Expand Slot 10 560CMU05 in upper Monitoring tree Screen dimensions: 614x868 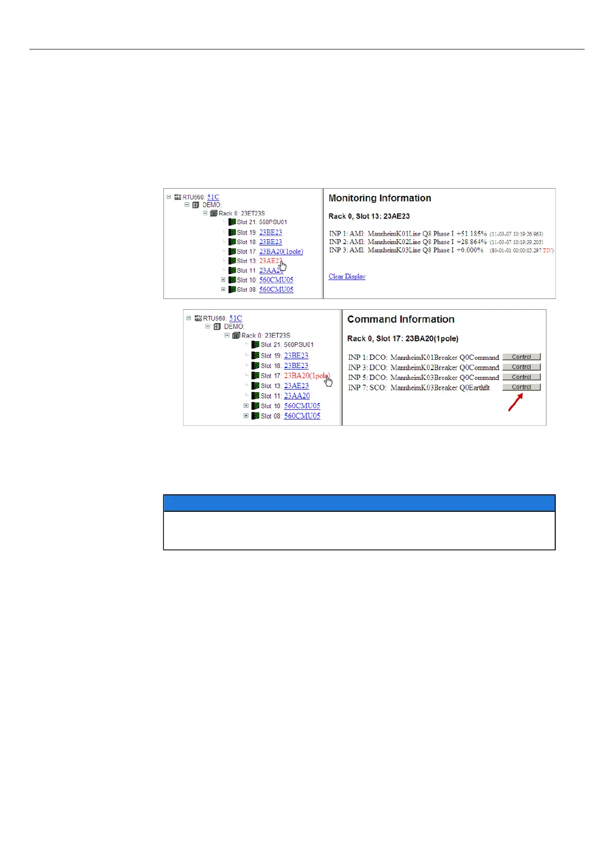pos(223,280)
